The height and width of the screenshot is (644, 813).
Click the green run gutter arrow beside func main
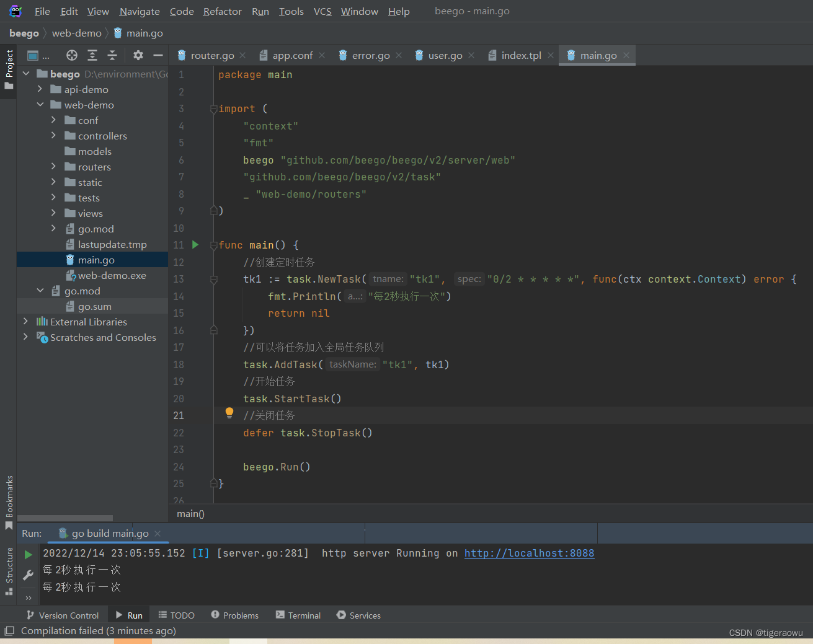[195, 245]
